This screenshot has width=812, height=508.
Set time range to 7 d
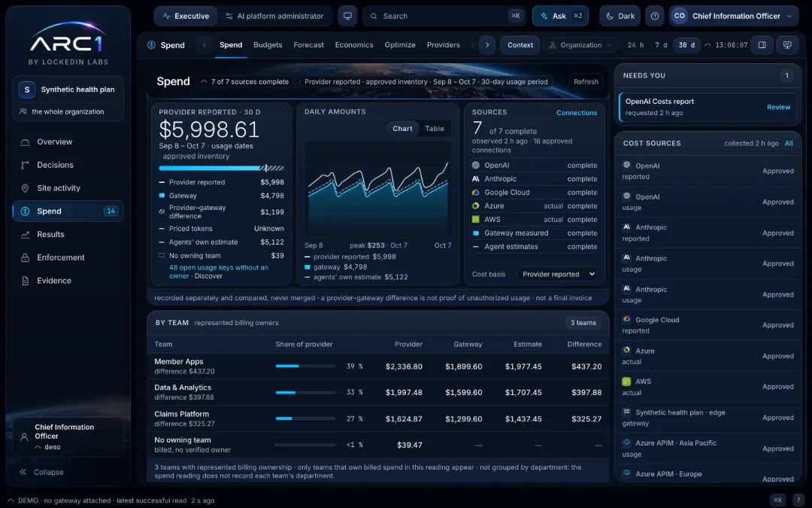[x=661, y=45]
